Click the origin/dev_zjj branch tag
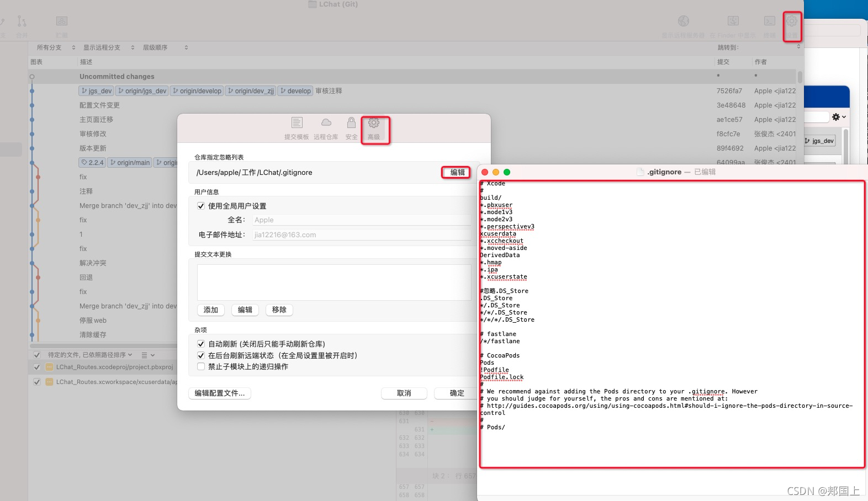This screenshot has width=868, height=501. point(251,91)
